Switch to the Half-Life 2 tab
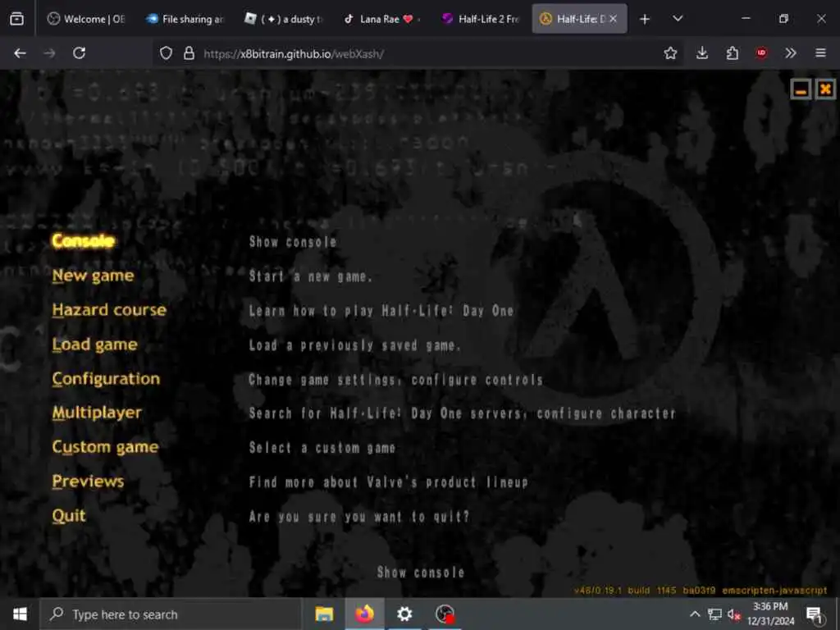This screenshot has height=630, width=840. pos(481,19)
